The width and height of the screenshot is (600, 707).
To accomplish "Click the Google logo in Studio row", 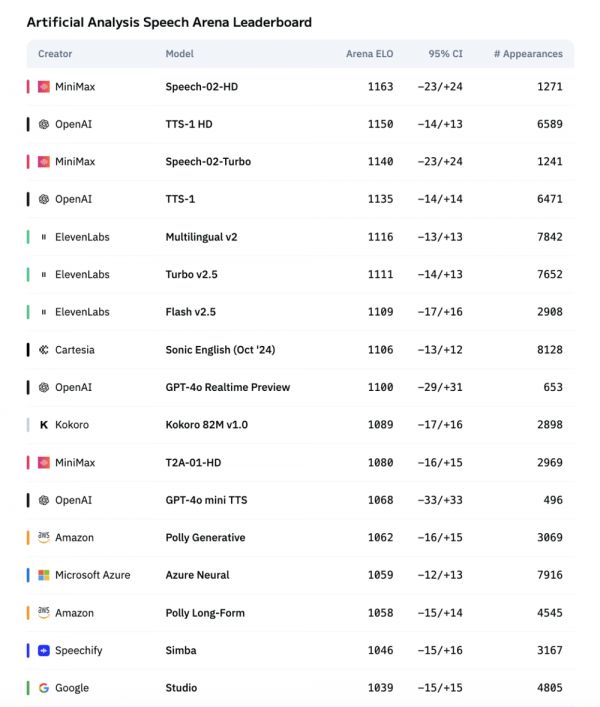I will 44,688.
